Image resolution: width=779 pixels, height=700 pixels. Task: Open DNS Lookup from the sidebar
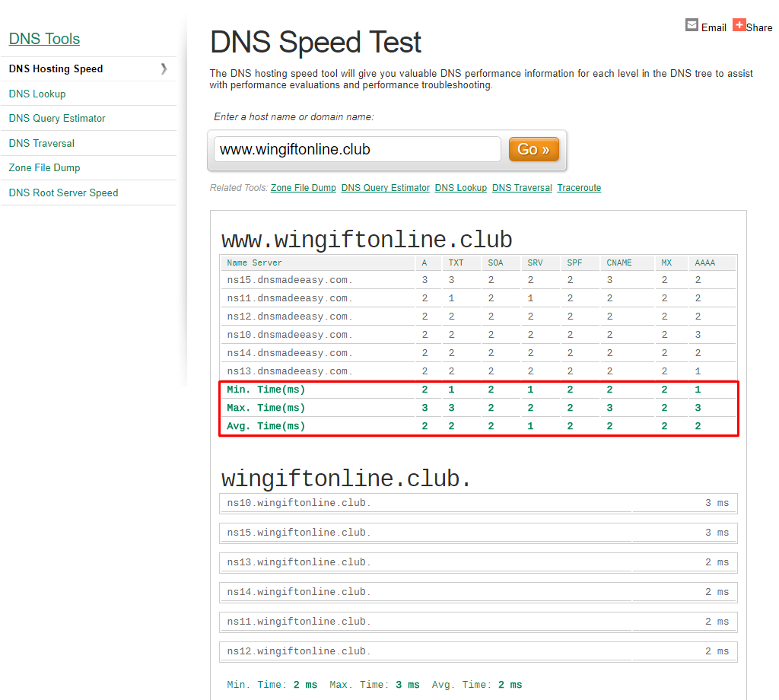point(37,94)
